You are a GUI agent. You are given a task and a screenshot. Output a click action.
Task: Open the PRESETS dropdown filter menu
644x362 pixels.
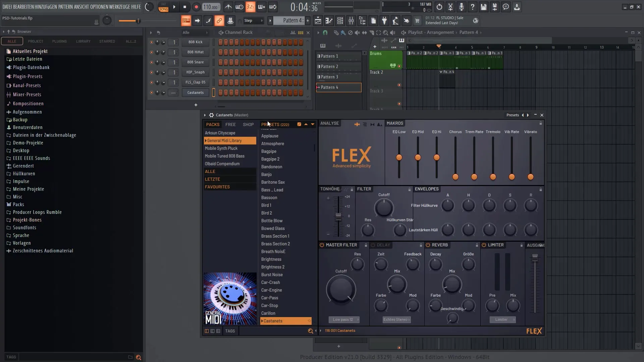(x=313, y=124)
